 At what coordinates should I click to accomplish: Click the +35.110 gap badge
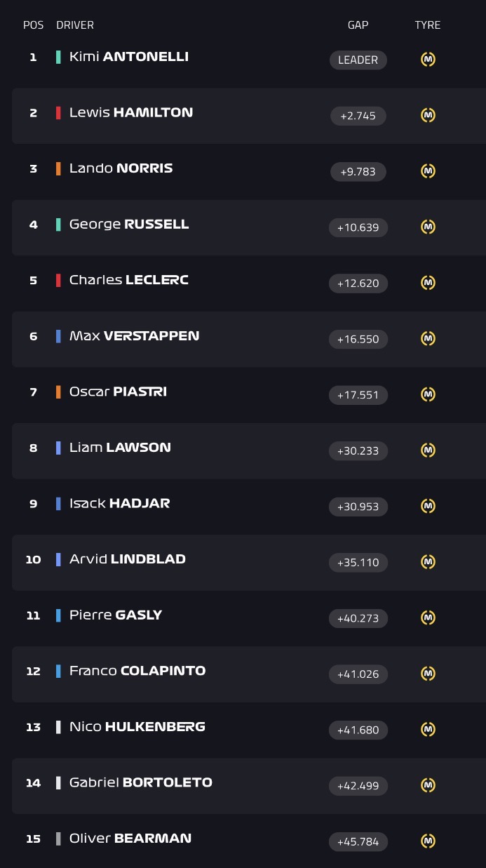click(x=358, y=562)
